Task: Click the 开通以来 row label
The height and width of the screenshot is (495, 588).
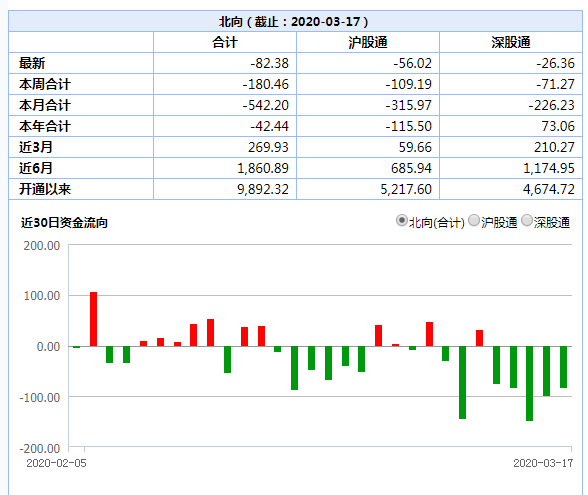Action: [x=45, y=189]
